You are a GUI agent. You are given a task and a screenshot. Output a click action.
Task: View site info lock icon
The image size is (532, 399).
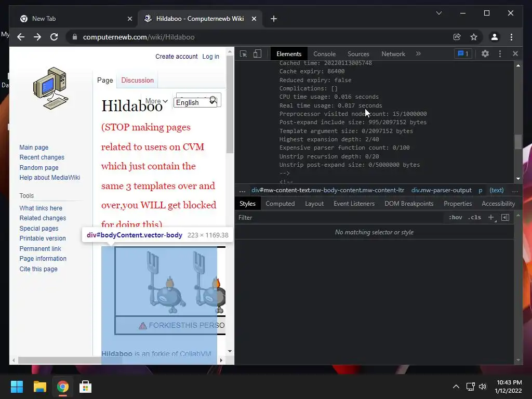75,37
